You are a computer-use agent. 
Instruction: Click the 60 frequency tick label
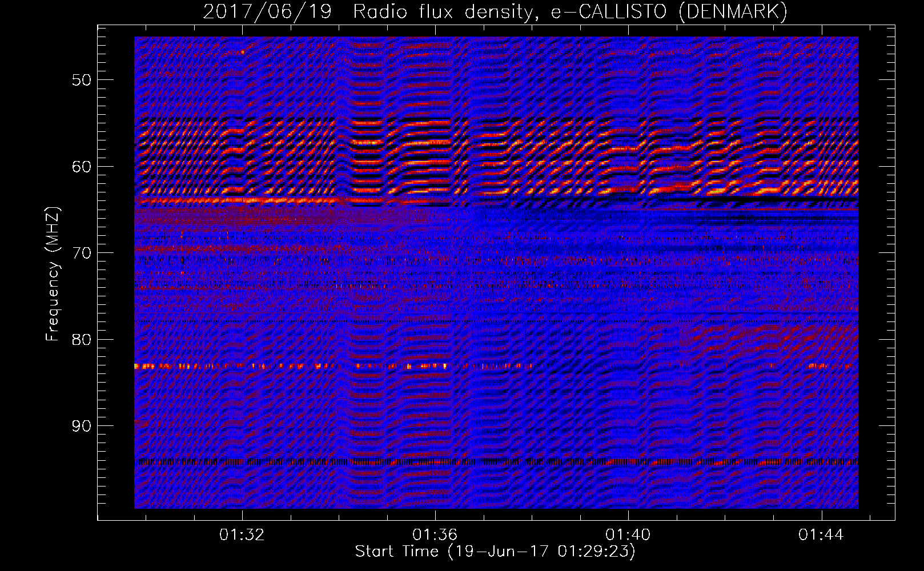point(81,167)
